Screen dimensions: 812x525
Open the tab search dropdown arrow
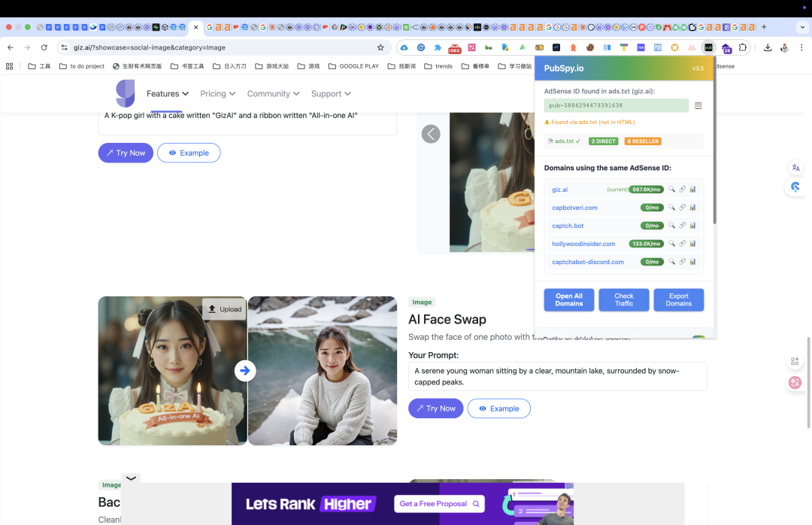803,27
